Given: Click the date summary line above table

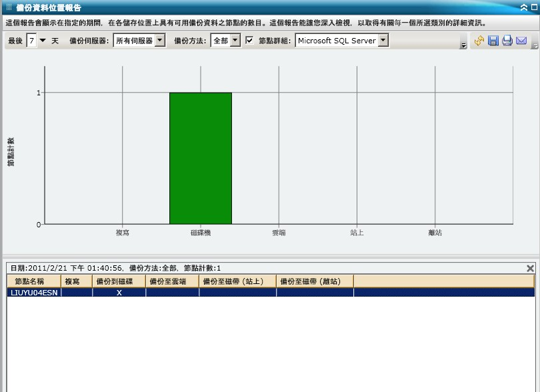Looking at the screenshot, I should point(116,268).
